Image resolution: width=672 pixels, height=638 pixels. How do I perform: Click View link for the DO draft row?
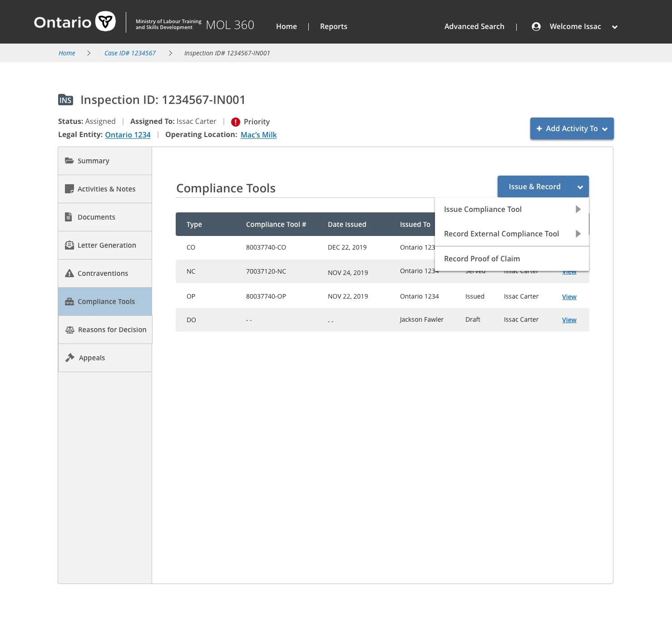pyautogui.click(x=569, y=320)
